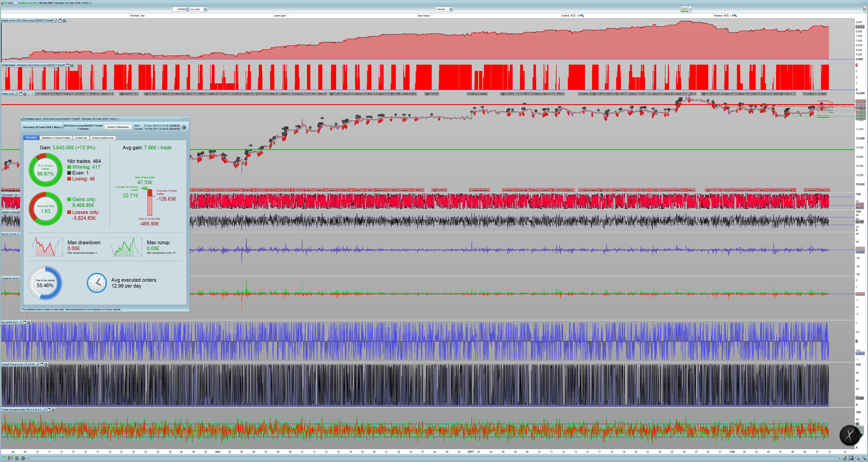This screenshot has height=462, width=868.
Task: Maximize ProBacktest Positions panel
Action: click(x=67, y=65)
